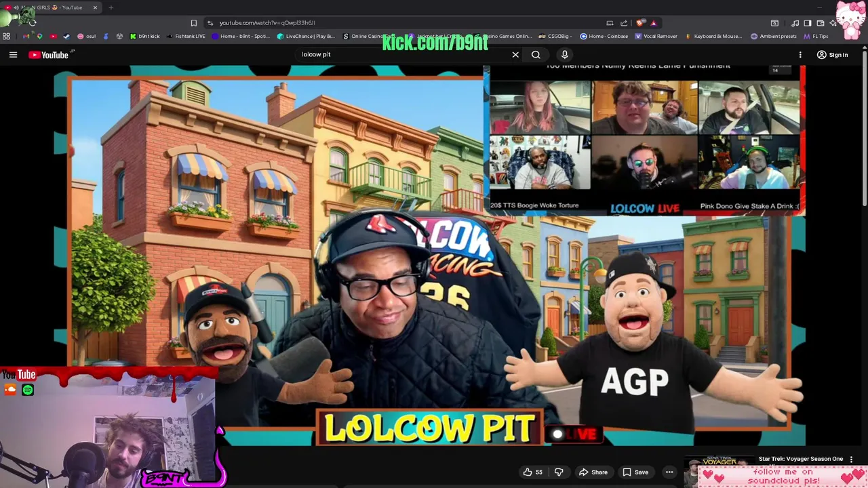
Task: Open the 'osu!' bookmark
Action: pos(86,36)
